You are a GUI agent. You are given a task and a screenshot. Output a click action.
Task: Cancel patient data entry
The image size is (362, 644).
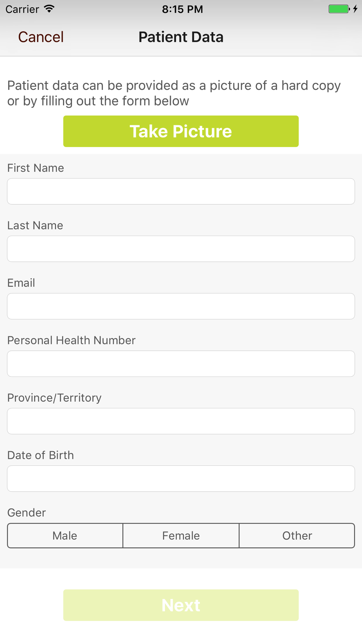click(x=41, y=37)
